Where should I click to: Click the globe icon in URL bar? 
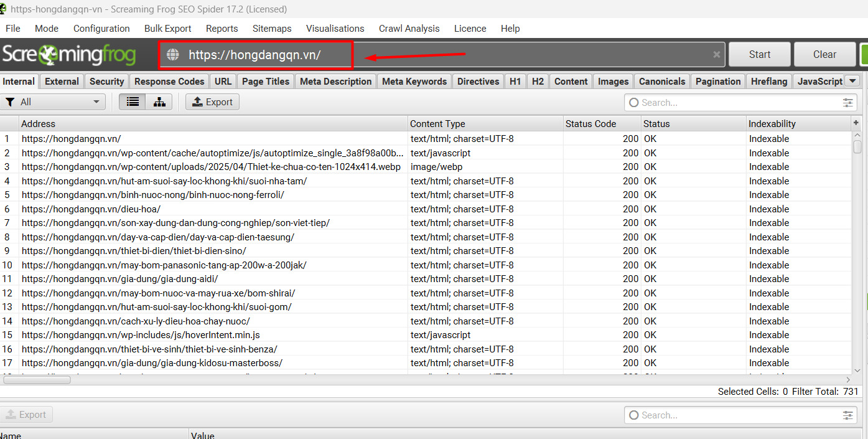tap(174, 55)
